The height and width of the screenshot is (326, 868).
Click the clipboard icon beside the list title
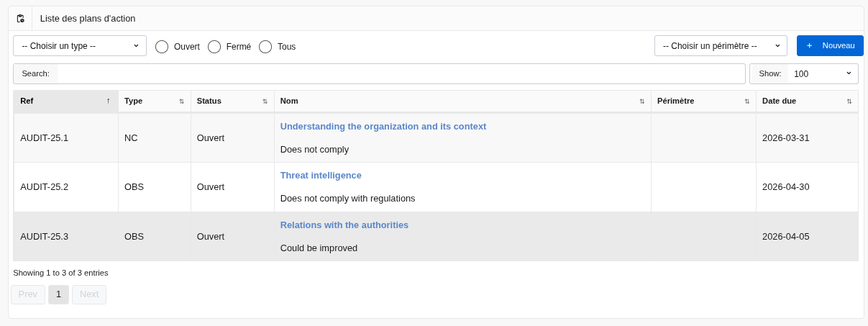coord(20,19)
